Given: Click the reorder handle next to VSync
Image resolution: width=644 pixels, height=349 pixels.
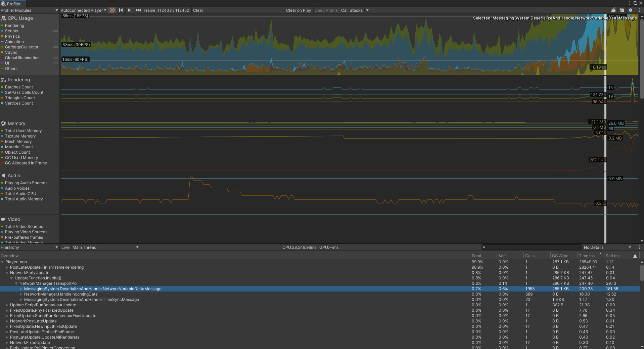Looking at the screenshot, I should 56,52.
